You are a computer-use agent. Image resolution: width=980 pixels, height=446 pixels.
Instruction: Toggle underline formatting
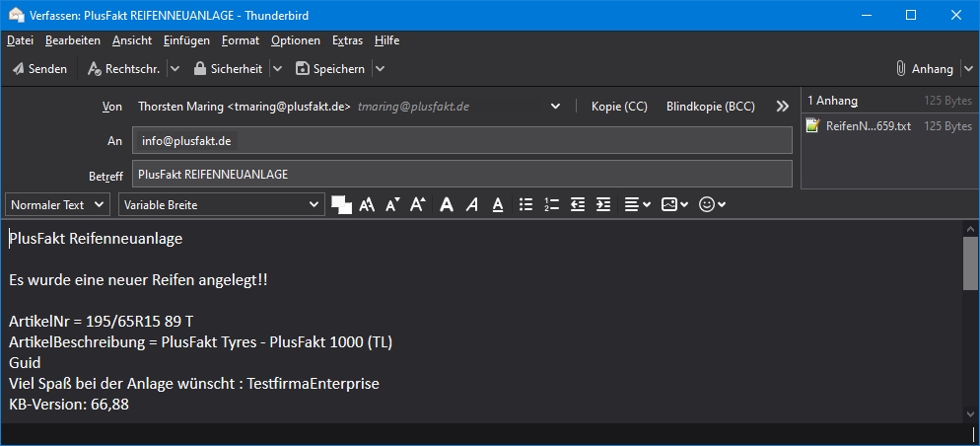pos(498,204)
